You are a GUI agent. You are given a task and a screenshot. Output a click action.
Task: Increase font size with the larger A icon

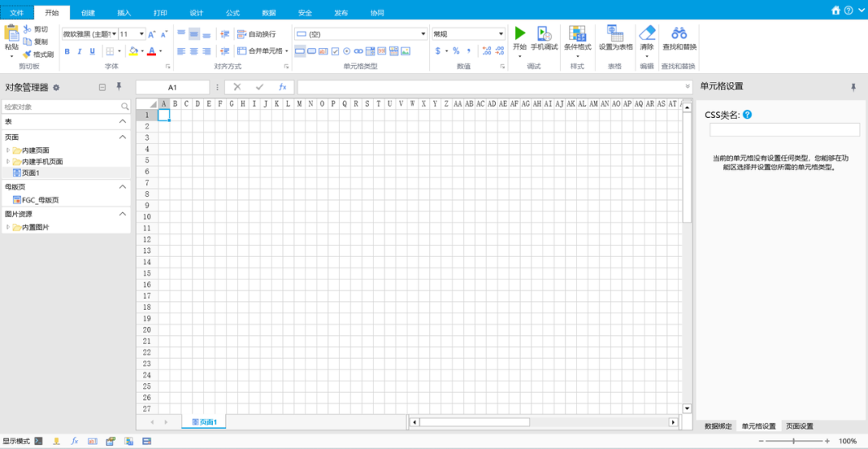152,35
